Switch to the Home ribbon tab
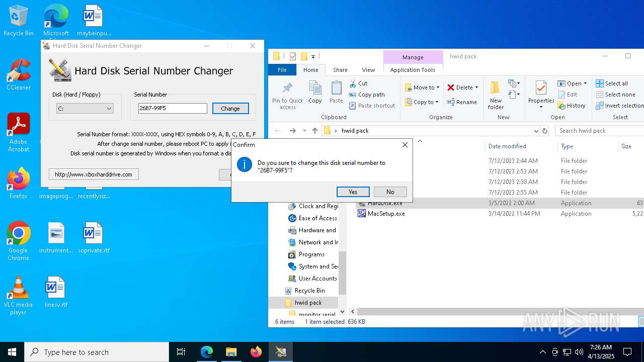 tap(310, 70)
